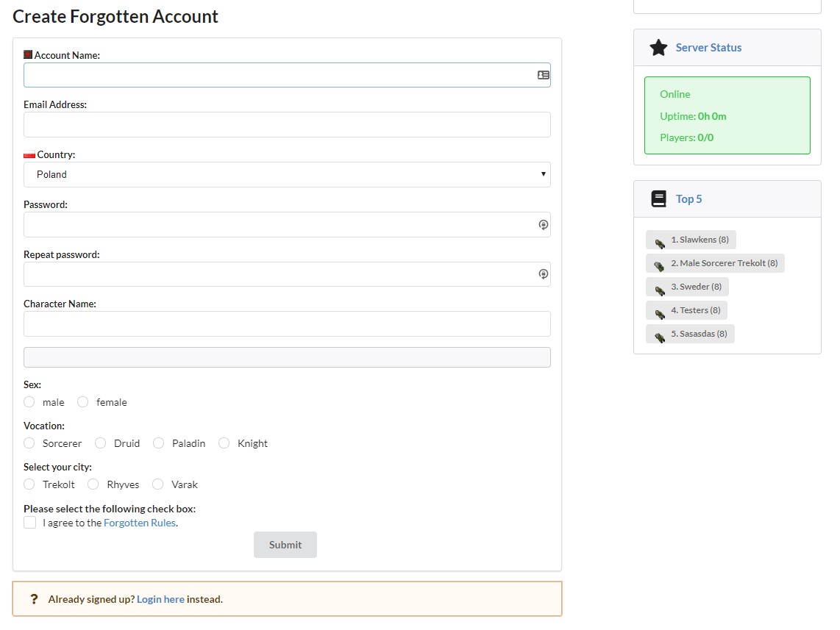Click the book icon beside Top 5
This screenshot has height=630, width=840.
tap(658, 198)
